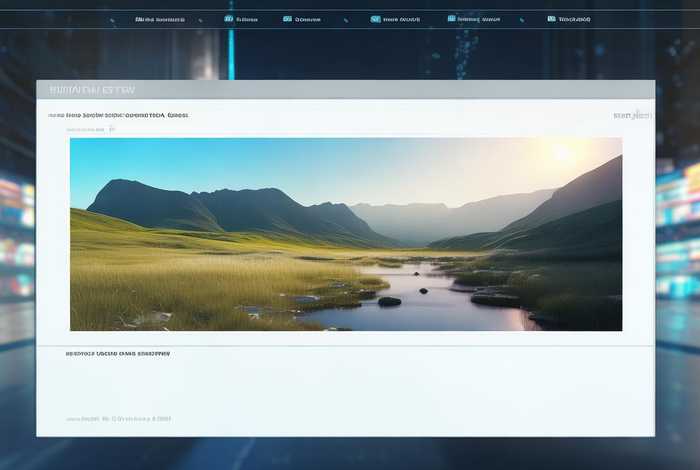This screenshot has width=700, height=470.
Task: Click the icon beside the third top navigation item
Action: pos(288,19)
